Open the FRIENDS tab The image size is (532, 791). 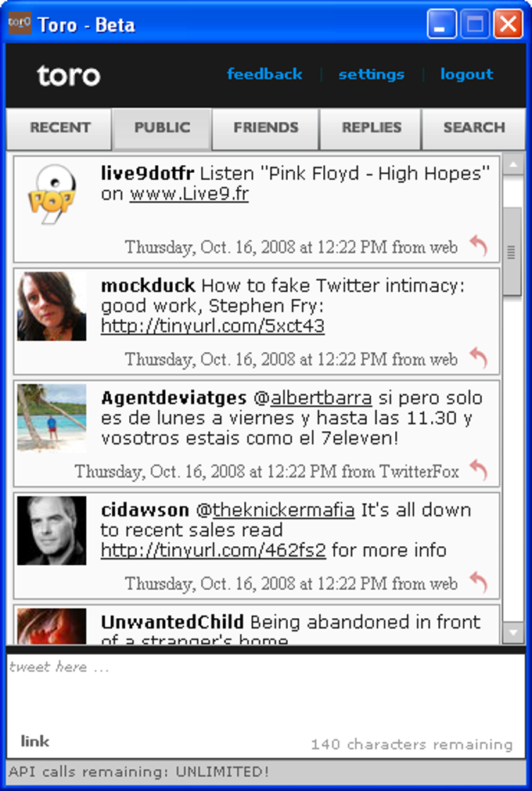(x=266, y=128)
